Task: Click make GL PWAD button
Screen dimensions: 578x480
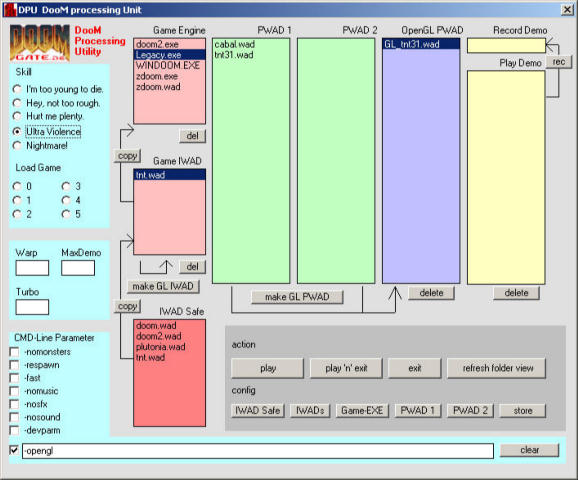Action: tap(297, 297)
